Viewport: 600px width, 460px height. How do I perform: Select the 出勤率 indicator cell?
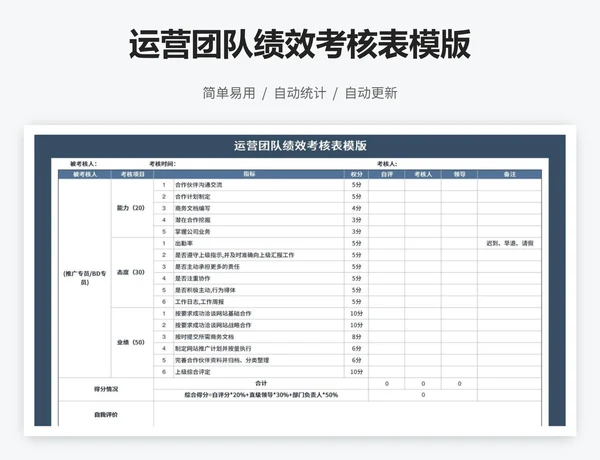pyautogui.click(x=259, y=243)
